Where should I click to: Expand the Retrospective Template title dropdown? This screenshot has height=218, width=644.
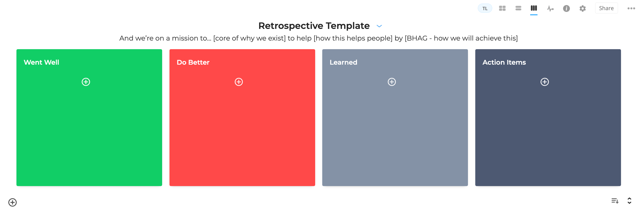click(379, 26)
